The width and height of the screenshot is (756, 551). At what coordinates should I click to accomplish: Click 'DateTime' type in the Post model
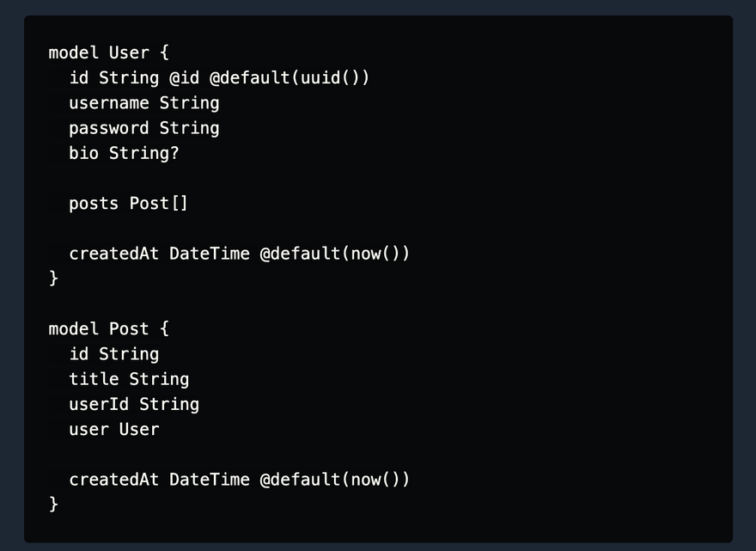tap(210, 480)
